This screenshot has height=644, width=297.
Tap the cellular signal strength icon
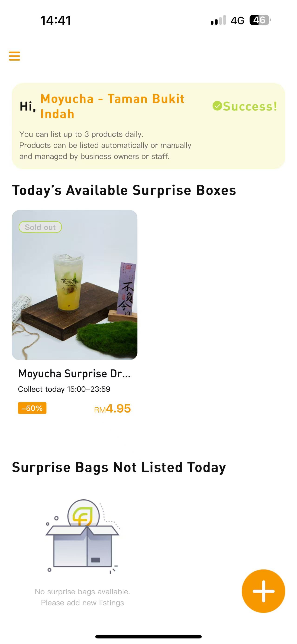click(218, 20)
